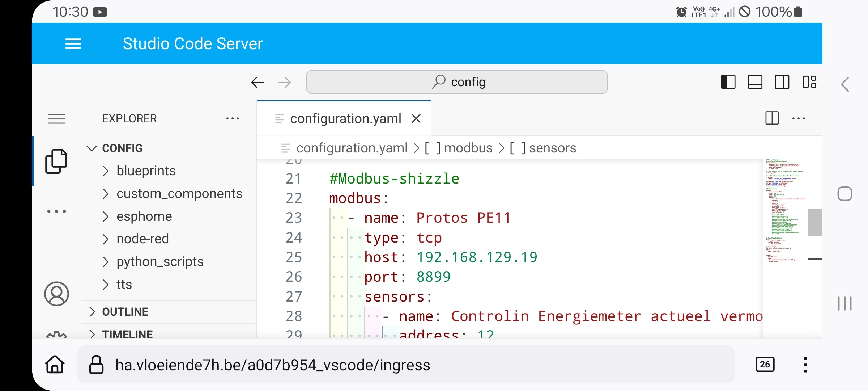
Task: Collapse the CONFIG folder tree
Action: click(x=122, y=148)
